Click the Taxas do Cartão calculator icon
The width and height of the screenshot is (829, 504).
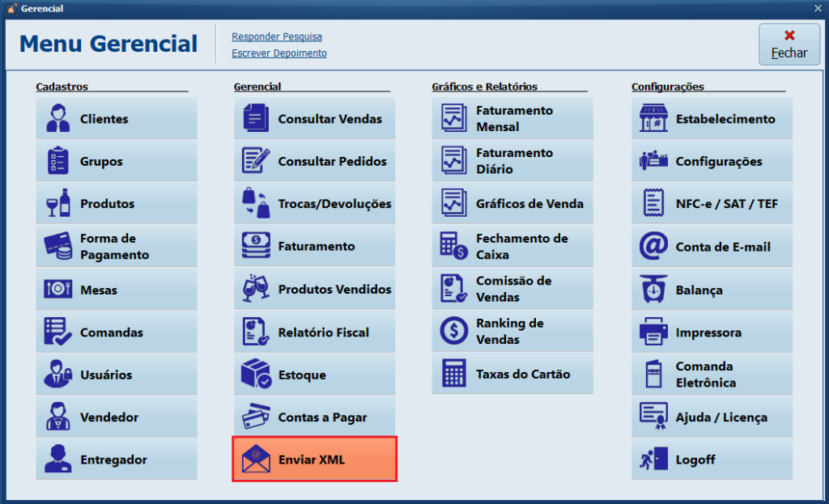[453, 374]
